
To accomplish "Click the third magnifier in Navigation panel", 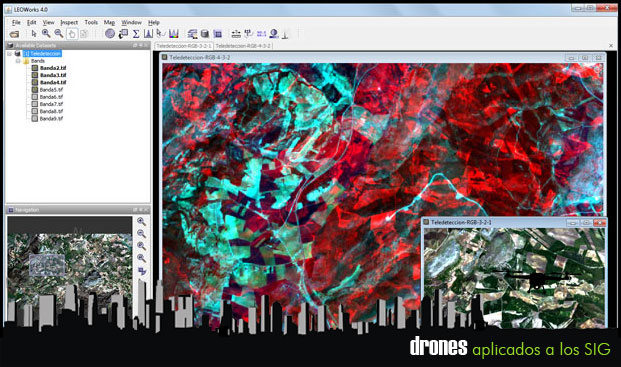I will point(141,246).
